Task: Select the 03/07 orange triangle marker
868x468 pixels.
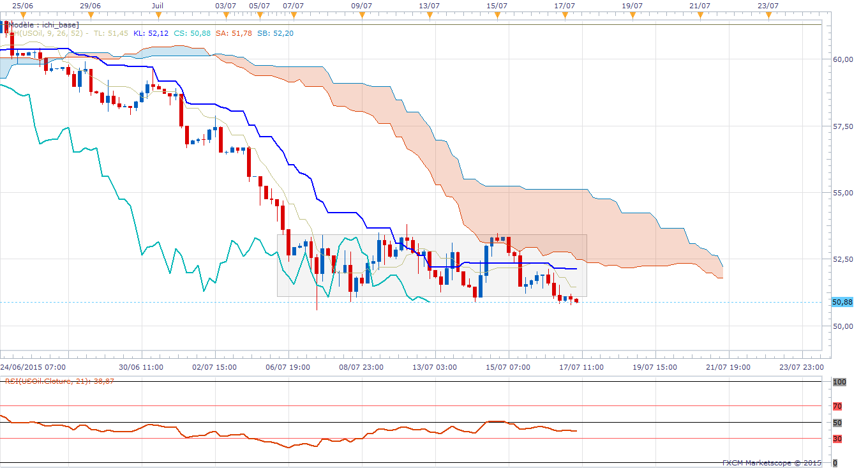Action: click(x=226, y=14)
